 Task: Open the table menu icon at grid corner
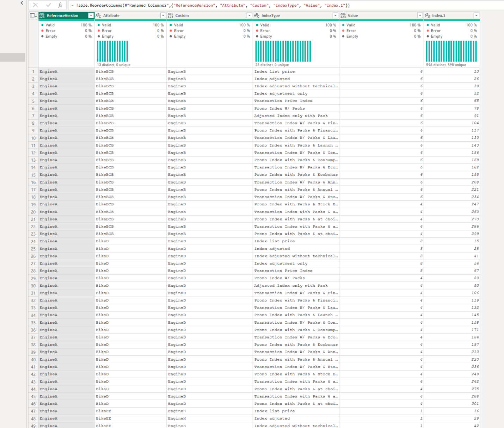(33, 15)
